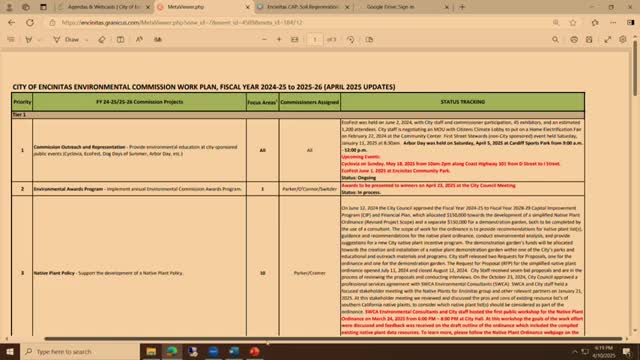Expand the Highlight tool options arrow
The width and height of the screenshot is (640, 360).
pos(39,40)
